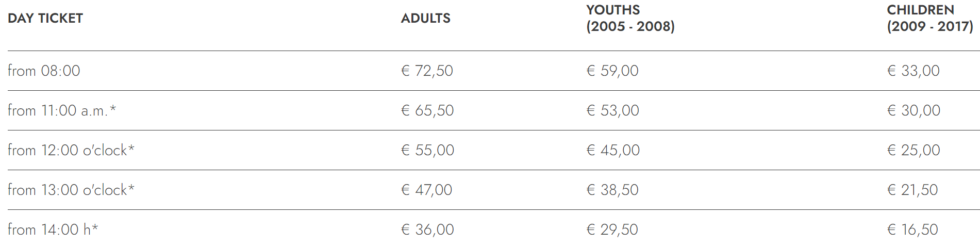This screenshot has height=246, width=980.
Task: Click the youth price € 38,50
Action: 612,190
